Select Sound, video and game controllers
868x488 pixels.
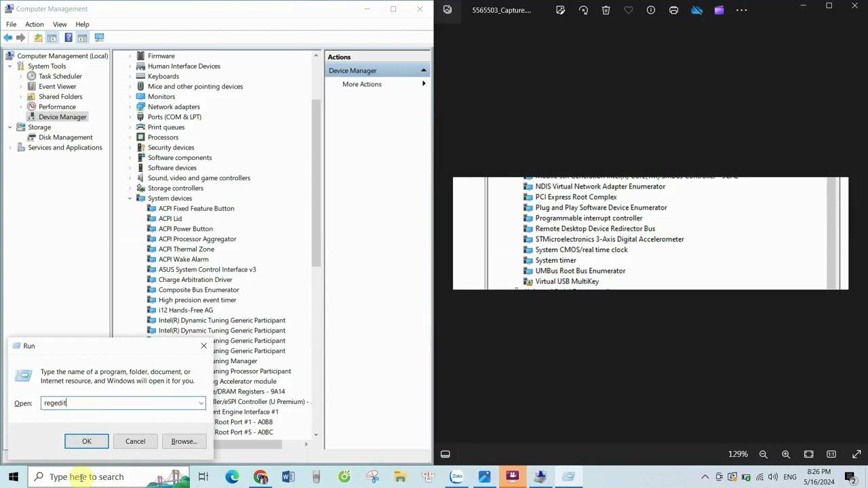pyautogui.click(x=199, y=178)
